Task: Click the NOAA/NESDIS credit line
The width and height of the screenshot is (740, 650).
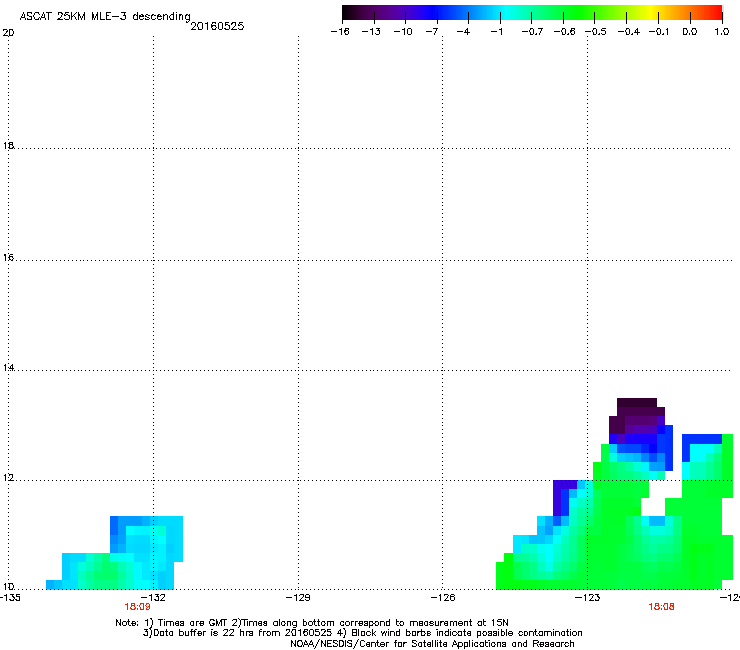Action: 432,644
